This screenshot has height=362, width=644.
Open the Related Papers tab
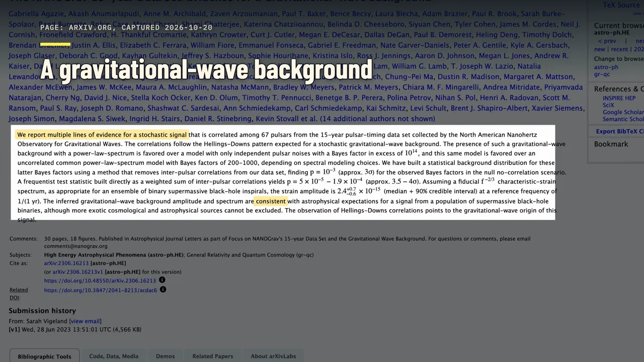tap(213, 356)
